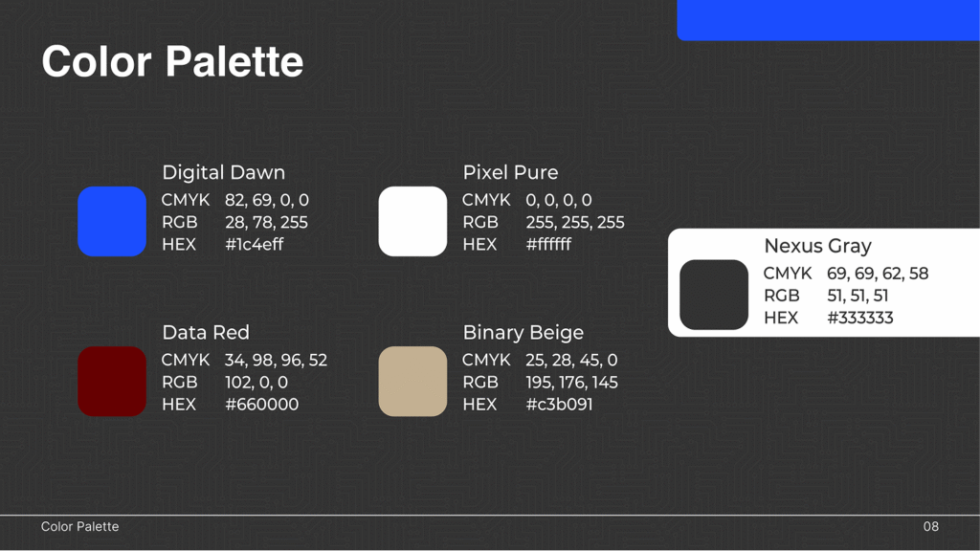Select RGB value 28, 78, 255
The height and width of the screenshot is (551, 980).
click(x=266, y=222)
